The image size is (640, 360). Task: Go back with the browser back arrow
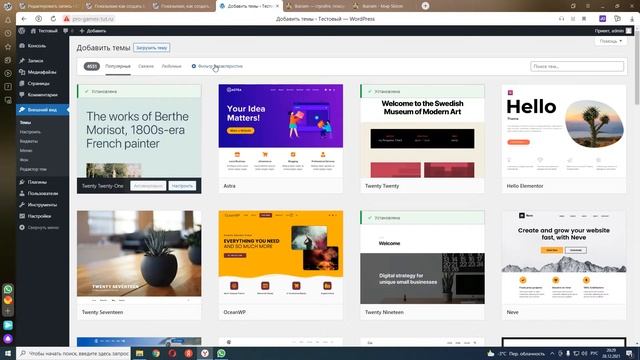(24, 19)
